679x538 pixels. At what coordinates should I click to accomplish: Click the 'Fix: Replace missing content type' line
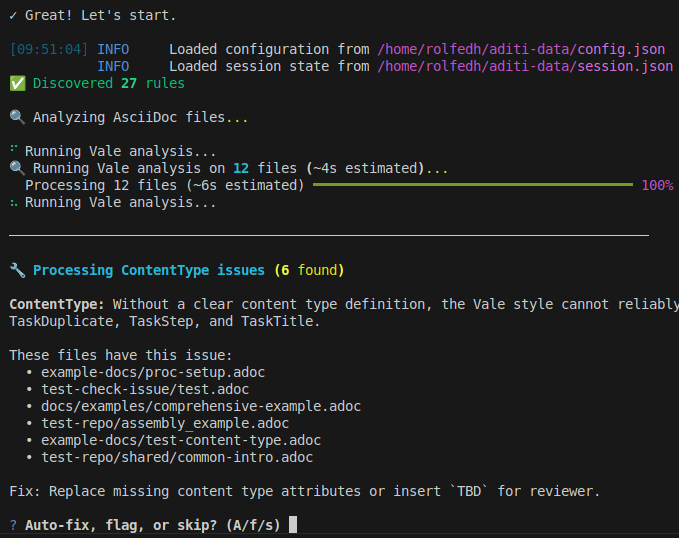tap(305, 491)
